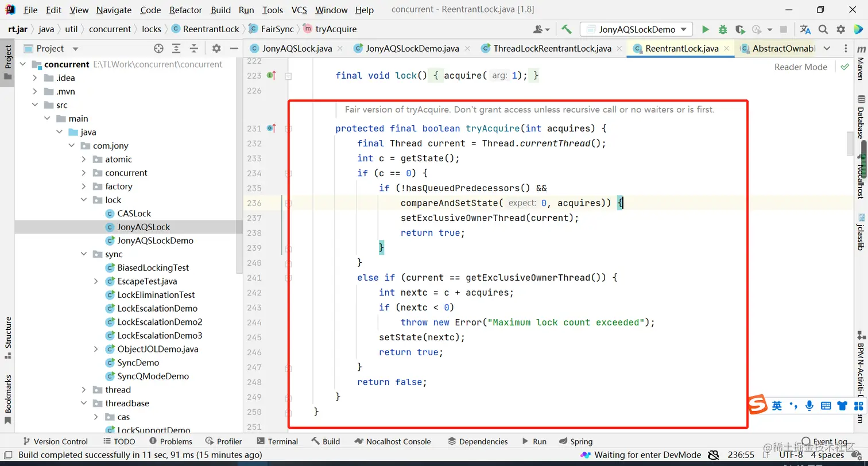This screenshot has width=868, height=466.
Task: Run JonyAQSLockDemo with the green play icon
Action: point(706,29)
